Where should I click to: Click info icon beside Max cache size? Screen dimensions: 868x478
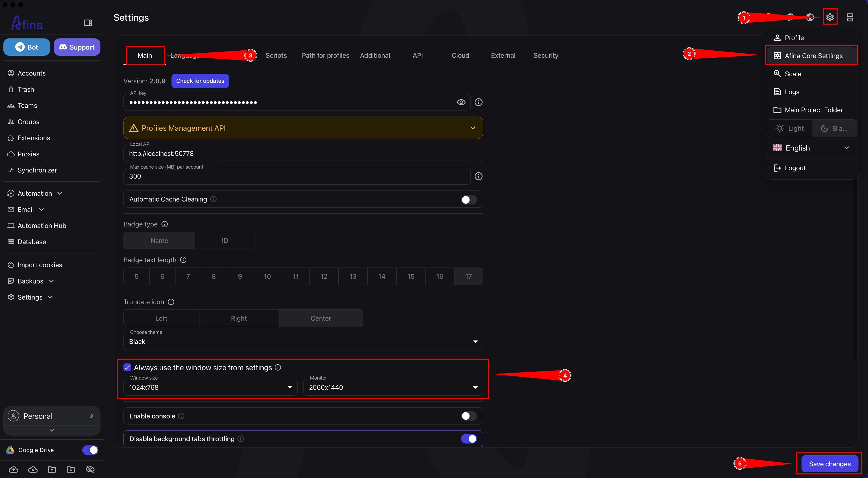(x=479, y=176)
